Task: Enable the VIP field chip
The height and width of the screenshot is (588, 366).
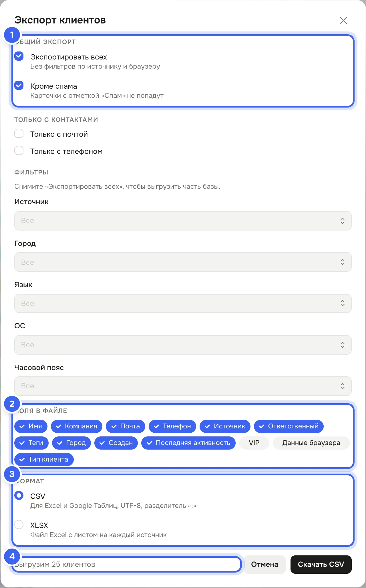Action: click(x=254, y=443)
